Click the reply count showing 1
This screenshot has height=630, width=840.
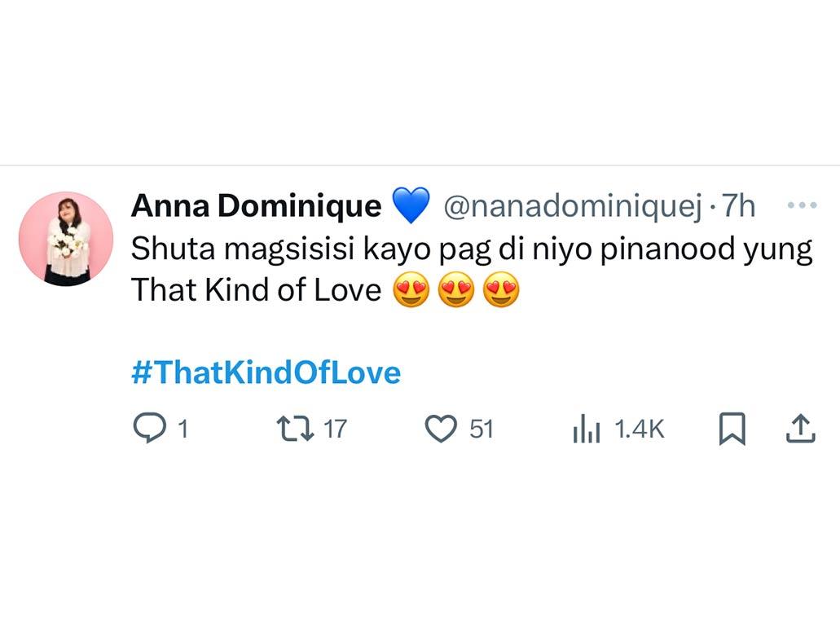pyautogui.click(x=183, y=428)
